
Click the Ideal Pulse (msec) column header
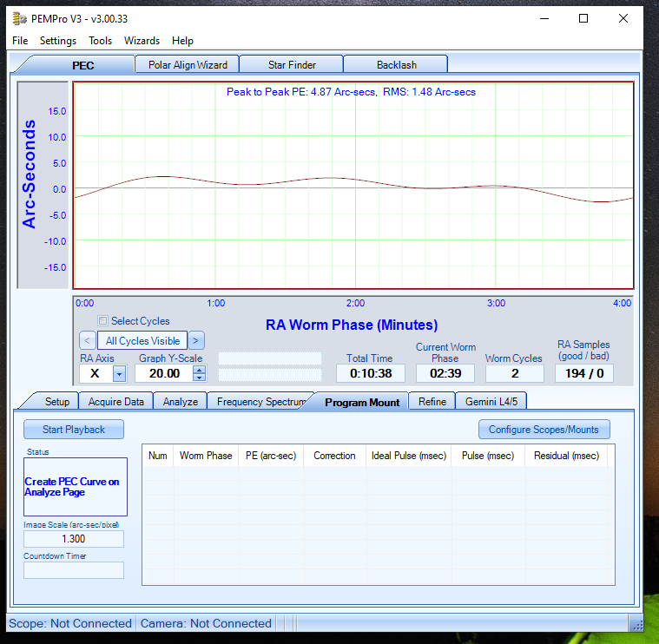pyautogui.click(x=409, y=456)
